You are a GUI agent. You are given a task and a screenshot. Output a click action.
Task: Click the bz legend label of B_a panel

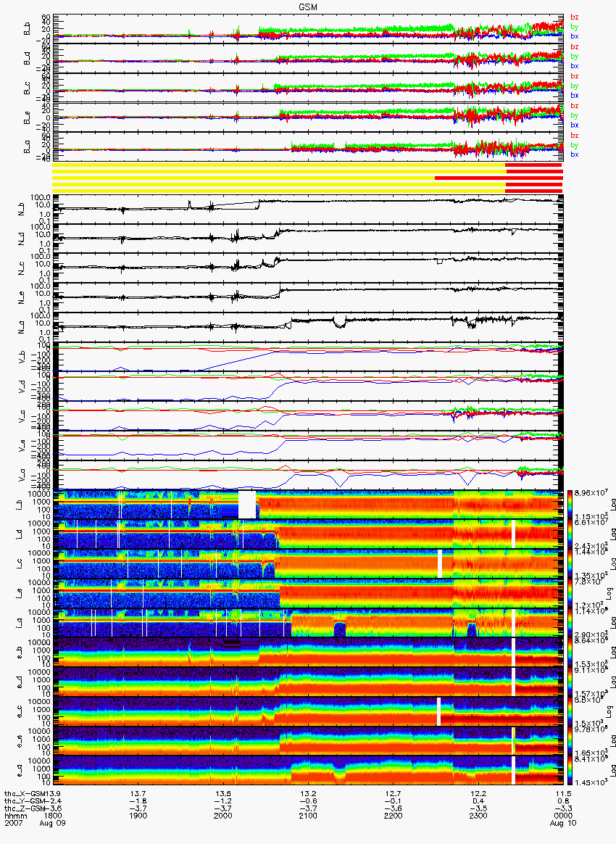click(575, 135)
